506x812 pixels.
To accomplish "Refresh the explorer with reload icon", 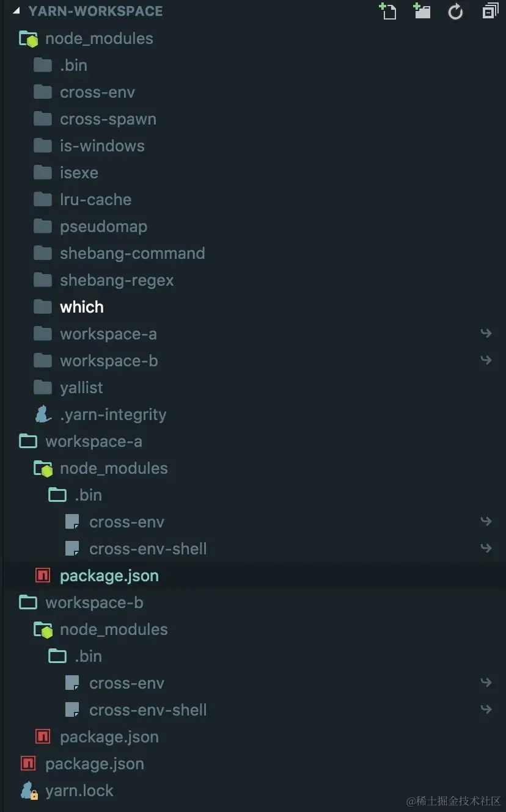I will (x=455, y=11).
